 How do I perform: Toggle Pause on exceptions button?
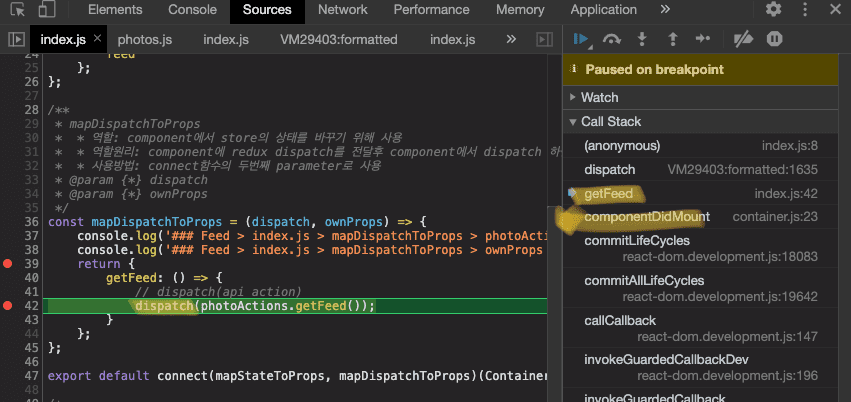(x=774, y=39)
